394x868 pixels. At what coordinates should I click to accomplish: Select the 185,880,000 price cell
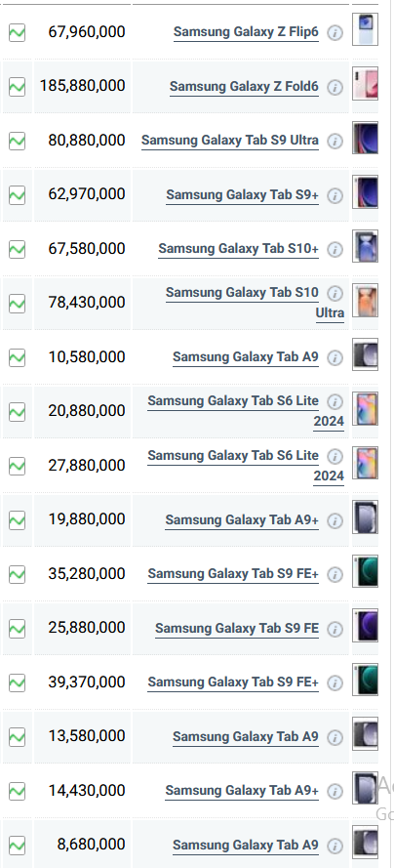tap(82, 86)
